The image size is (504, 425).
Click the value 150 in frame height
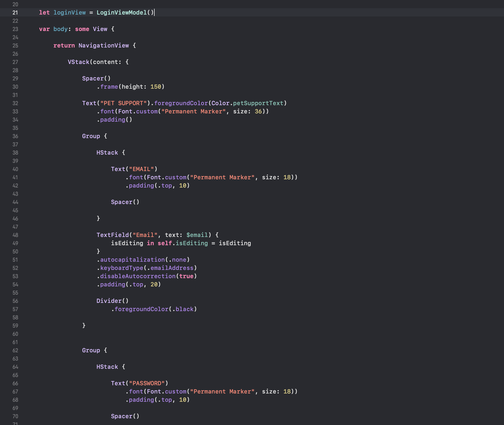(x=156, y=87)
